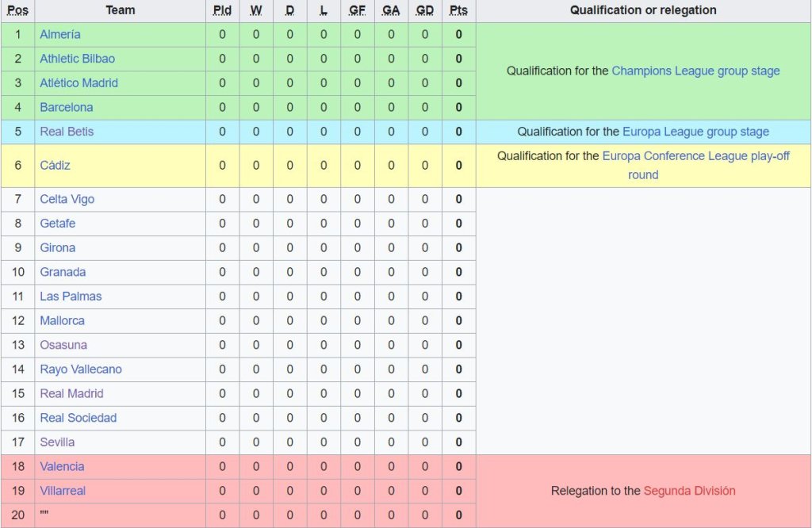Screen dimensions: 812x528
Task: Click the red Segunda División link
Action: (689, 491)
